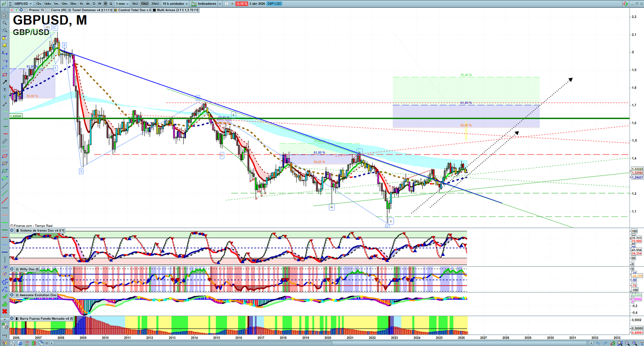Select the alert bell tool

[5, 45]
